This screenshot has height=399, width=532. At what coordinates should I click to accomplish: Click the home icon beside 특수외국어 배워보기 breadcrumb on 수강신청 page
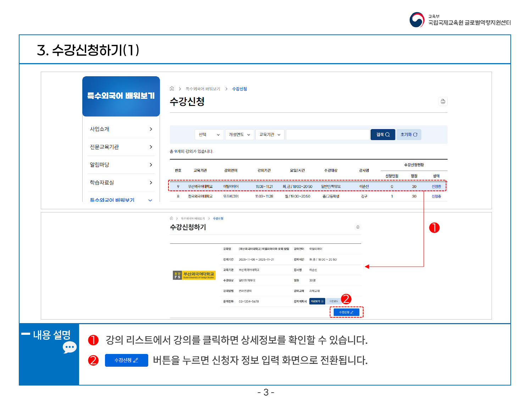172,89
